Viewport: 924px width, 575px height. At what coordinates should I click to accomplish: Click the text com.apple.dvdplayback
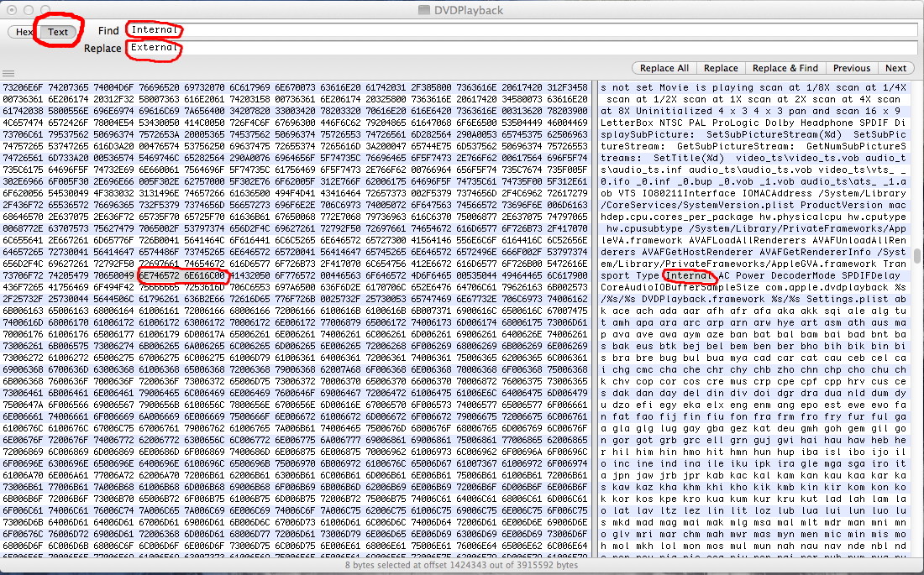(827, 287)
